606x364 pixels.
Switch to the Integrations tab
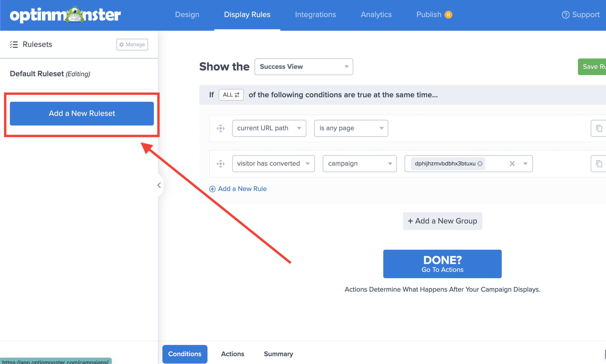click(x=315, y=15)
